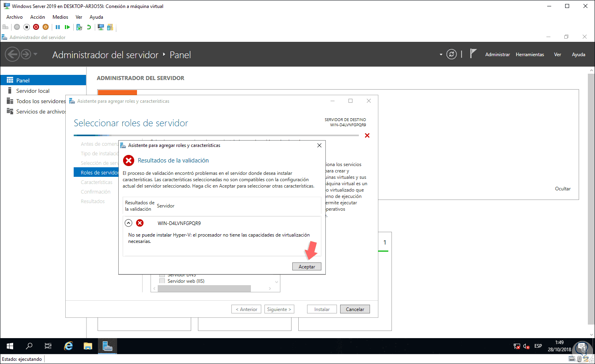Image resolution: width=595 pixels, height=364 pixels.
Task: Click the Siguiente button
Action: coord(279,309)
